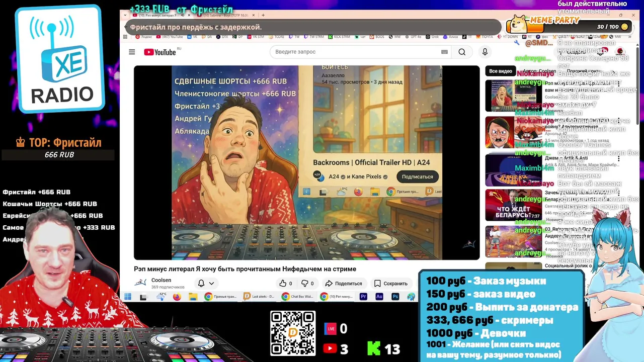Open the '(467) YouTube' bookmark
This screenshot has width=644, height=362.
[x=170, y=37]
